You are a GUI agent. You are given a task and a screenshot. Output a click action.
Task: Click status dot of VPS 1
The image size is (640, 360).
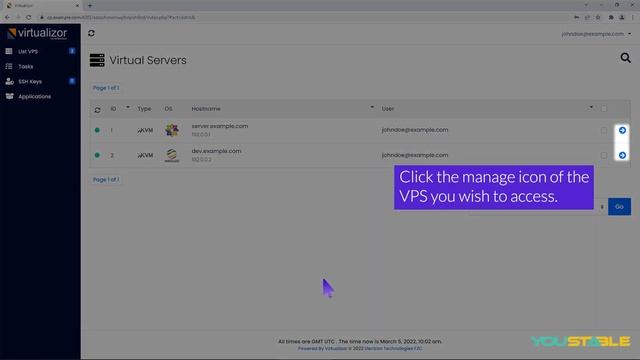click(x=97, y=130)
